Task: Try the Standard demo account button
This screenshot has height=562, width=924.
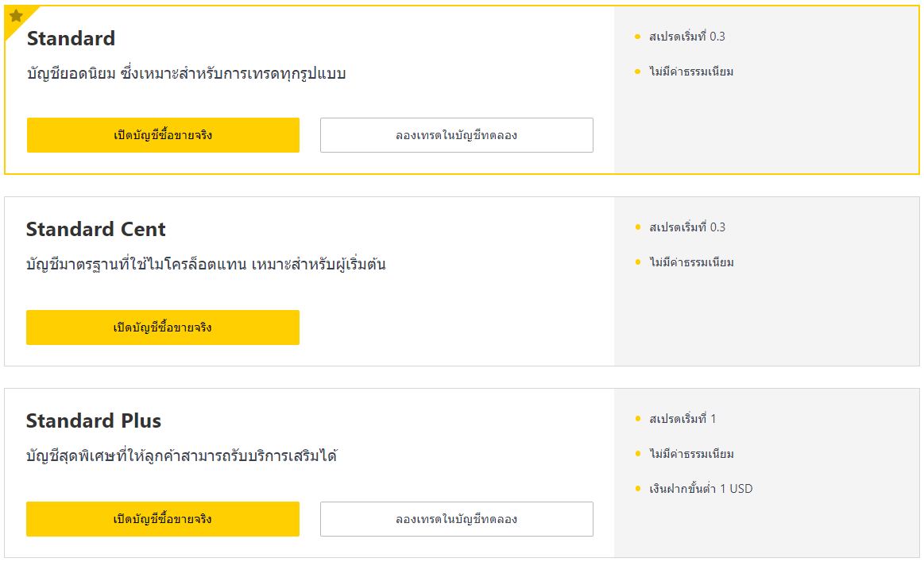Action: (x=457, y=135)
